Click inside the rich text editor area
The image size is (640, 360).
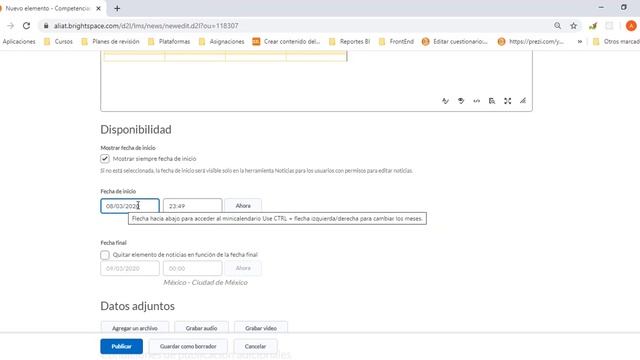click(x=316, y=82)
